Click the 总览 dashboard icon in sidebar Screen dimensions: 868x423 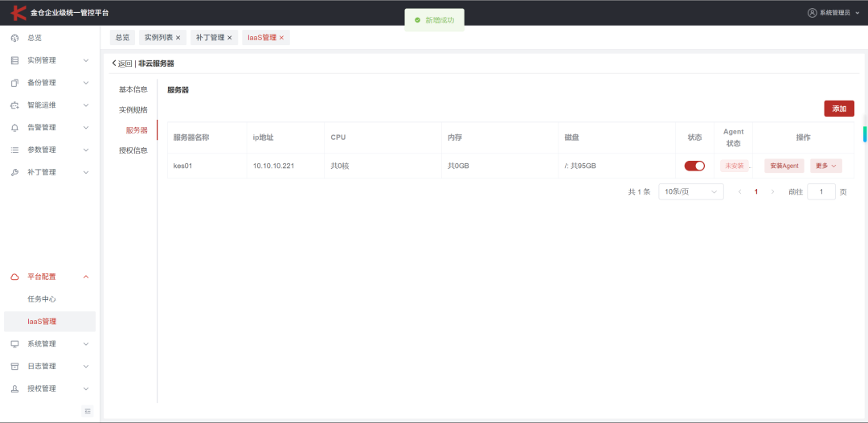click(15, 38)
